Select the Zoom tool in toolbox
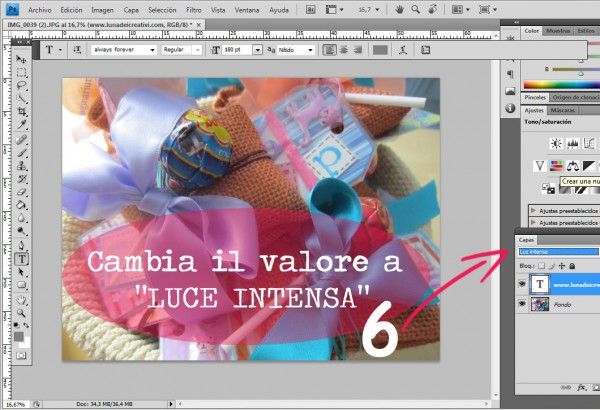The image size is (600, 410). coord(21,313)
